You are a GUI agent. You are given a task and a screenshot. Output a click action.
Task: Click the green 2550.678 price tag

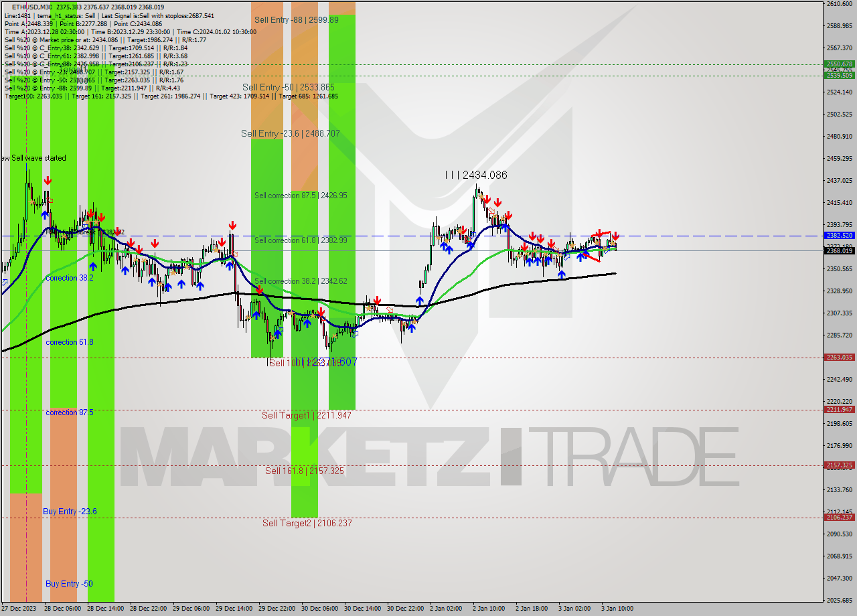coord(839,64)
